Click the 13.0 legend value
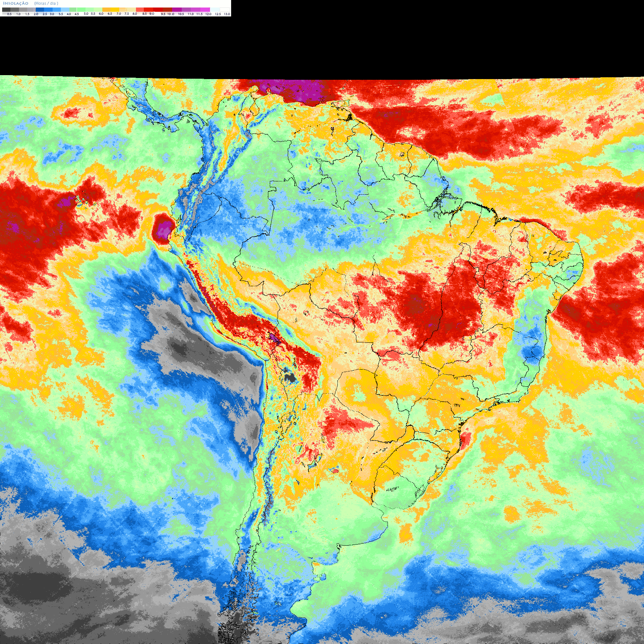Image resolution: width=644 pixels, height=644 pixels. 227,14
